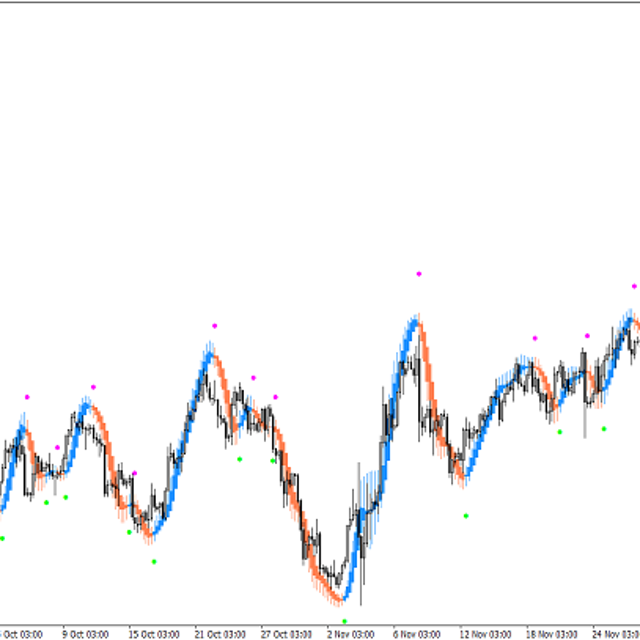Click magenta dot at the far right edge
This screenshot has height=640, width=640.
[x=634, y=286]
